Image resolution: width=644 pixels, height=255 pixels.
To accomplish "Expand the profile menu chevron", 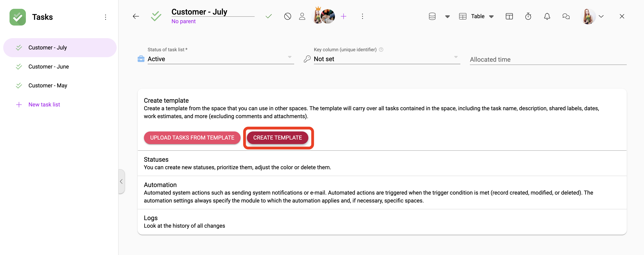I will (x=601, y=17).
